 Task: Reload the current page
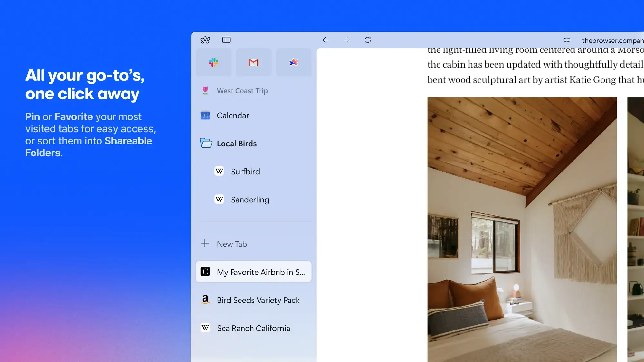pos(367,40)
